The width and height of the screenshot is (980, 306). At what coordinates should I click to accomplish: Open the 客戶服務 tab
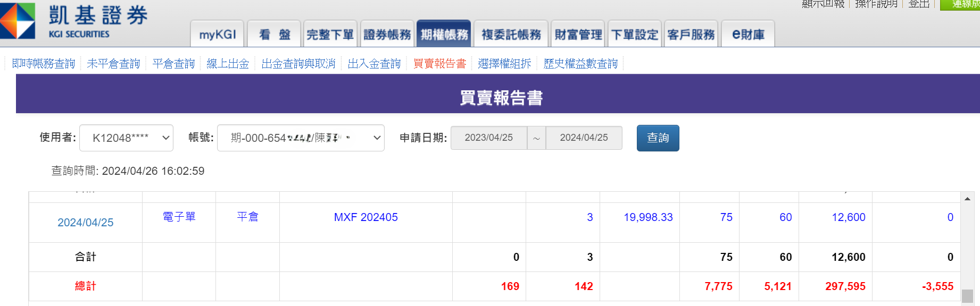point(691,34)
